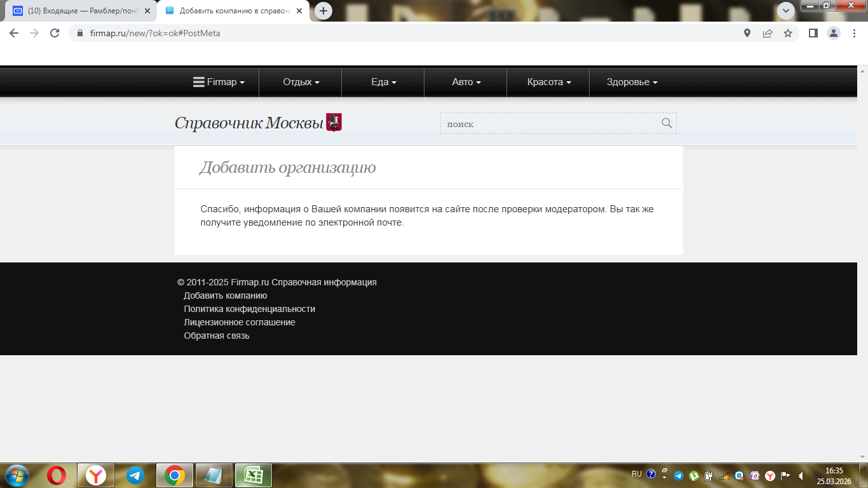This screenshot has width=868, height=488.
Task: Close the Рамблер/почта inbox tab
Action: point(147,11)
